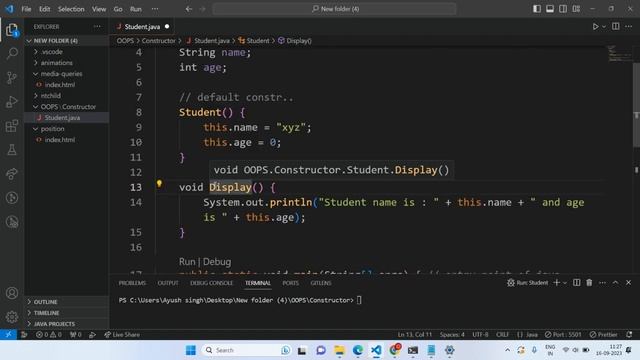
Task: Click Prettier in status bar
Action: [603, 334]
